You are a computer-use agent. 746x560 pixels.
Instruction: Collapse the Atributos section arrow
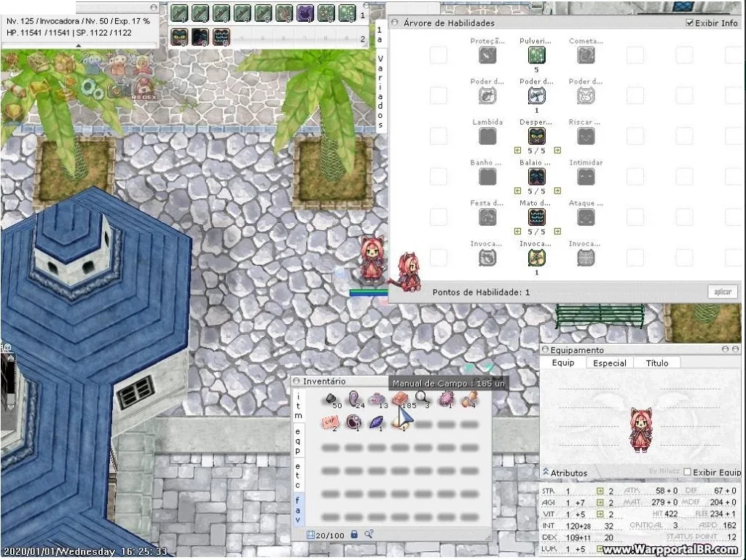[x=546, y=472]
